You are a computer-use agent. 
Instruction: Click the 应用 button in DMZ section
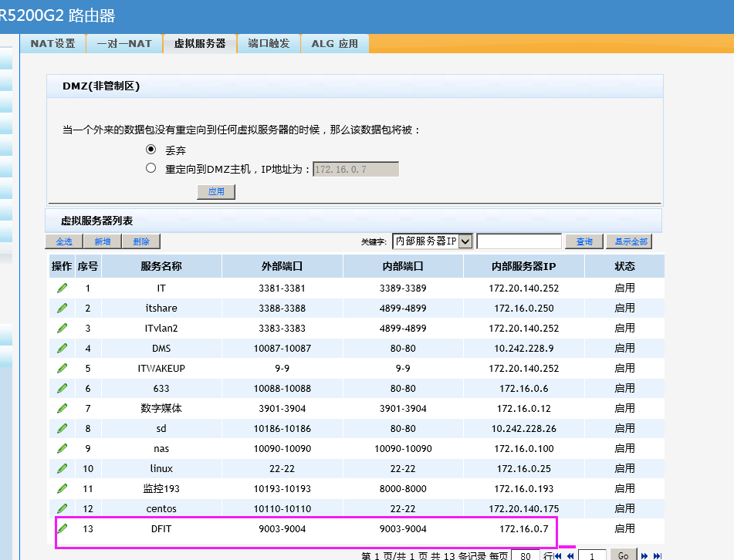point(216,191)
